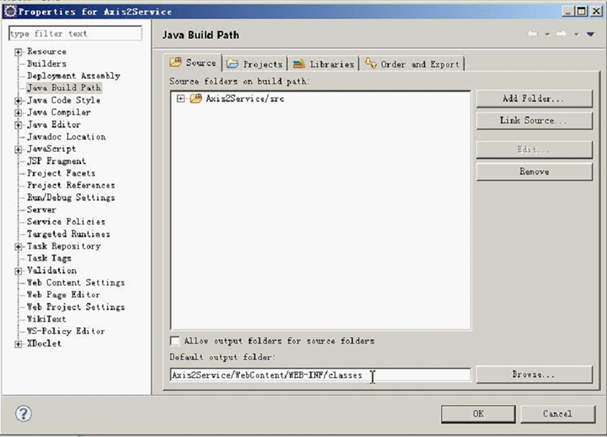Select Web Page Editor in the tree
Screen dimensions: 607x437
pyautogui.click(x=63, y=295)
